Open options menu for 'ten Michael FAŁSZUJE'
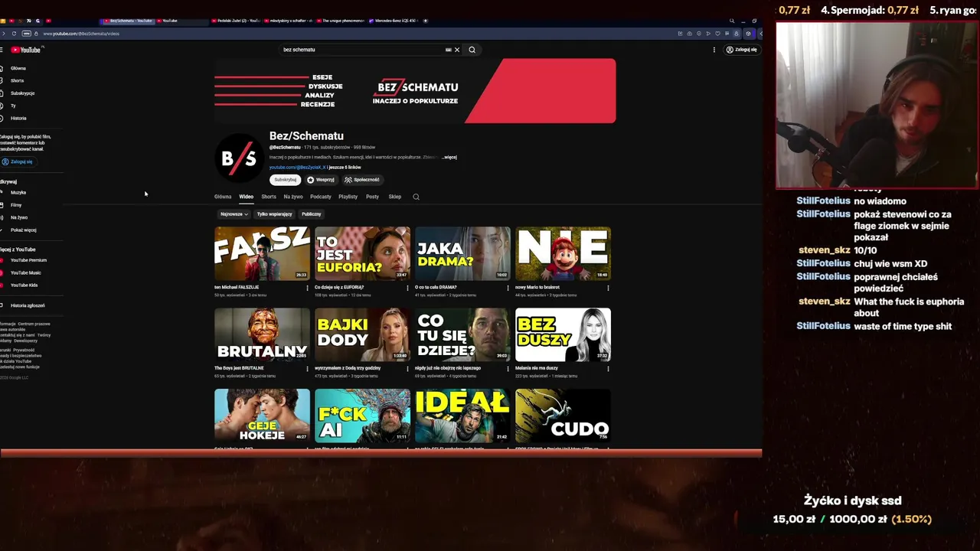The width and height of the screenshot is (980, 551). [x=307, y=288]
